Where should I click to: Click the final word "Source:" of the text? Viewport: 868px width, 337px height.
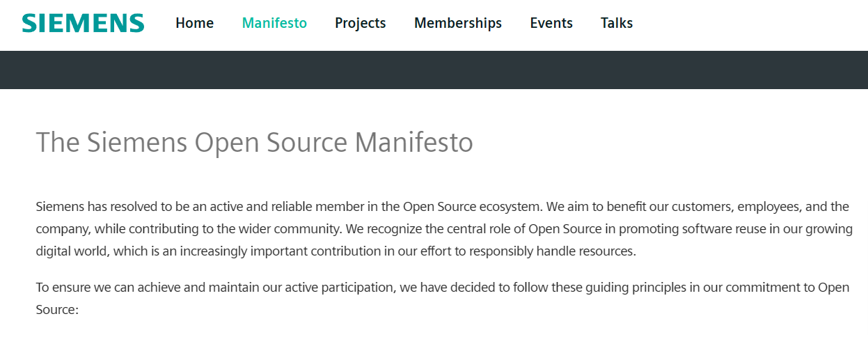[x=57, y=310]
